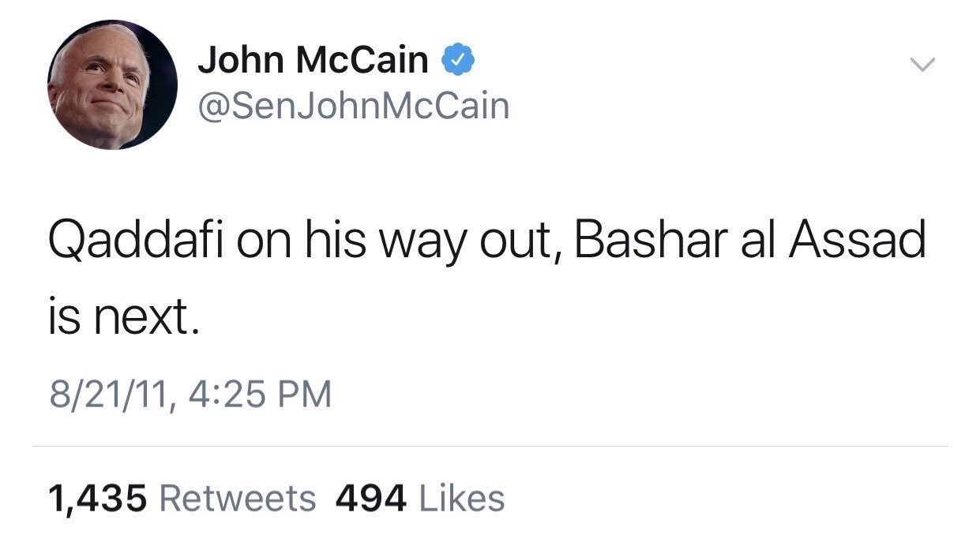This screenshot has height=546, width=980.
Task: Click the blue verified badge
Action: (x=457, y=61)
